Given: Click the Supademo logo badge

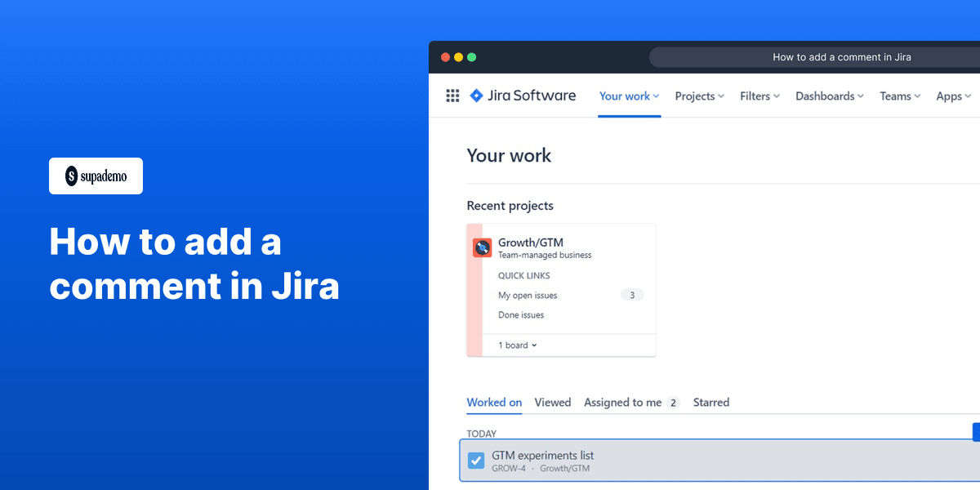Looking at the screenshot, I should (x=96, y=176).
